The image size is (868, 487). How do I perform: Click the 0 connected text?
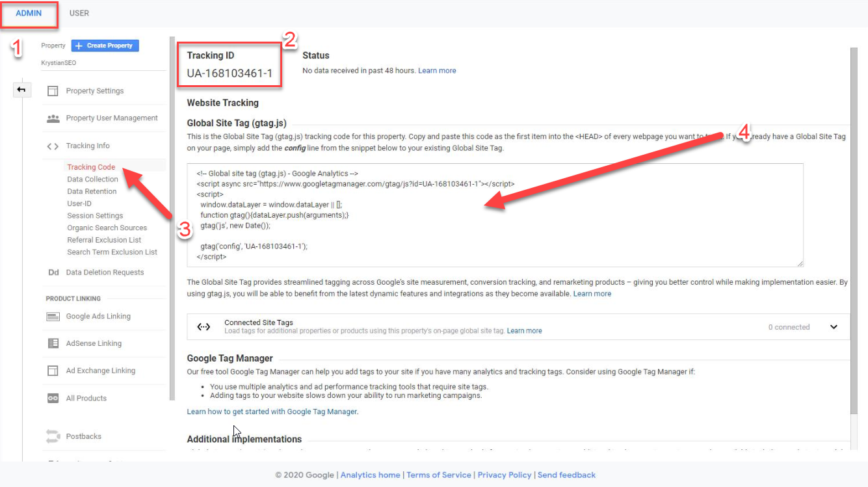pyautogui.click(x=789, y=327)
